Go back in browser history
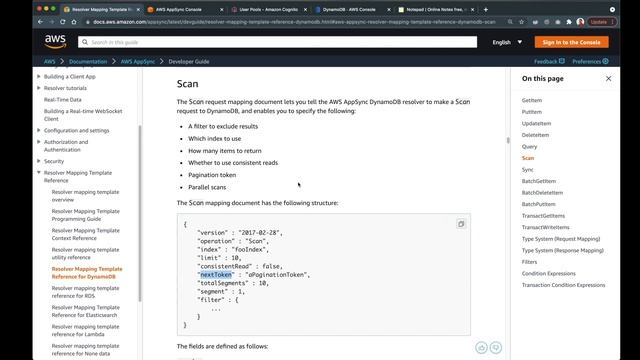The image size is (640, 360). (x=40, y=22)
